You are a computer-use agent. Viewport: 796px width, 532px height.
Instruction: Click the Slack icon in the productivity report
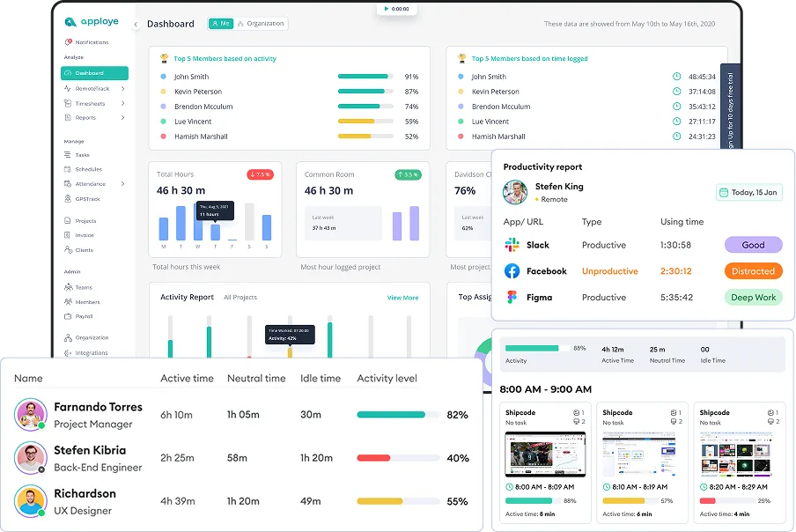coord(512,245)
